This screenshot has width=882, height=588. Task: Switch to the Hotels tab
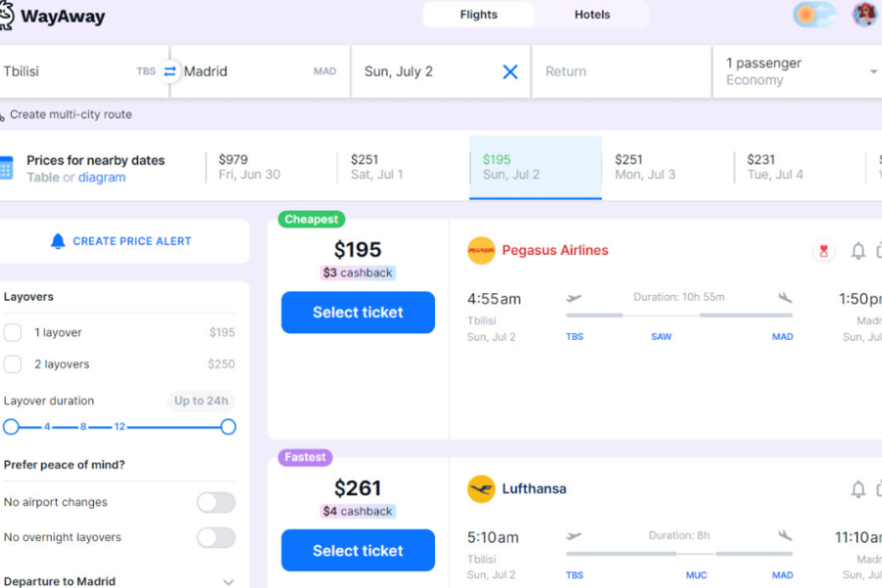tap(592, 15)
